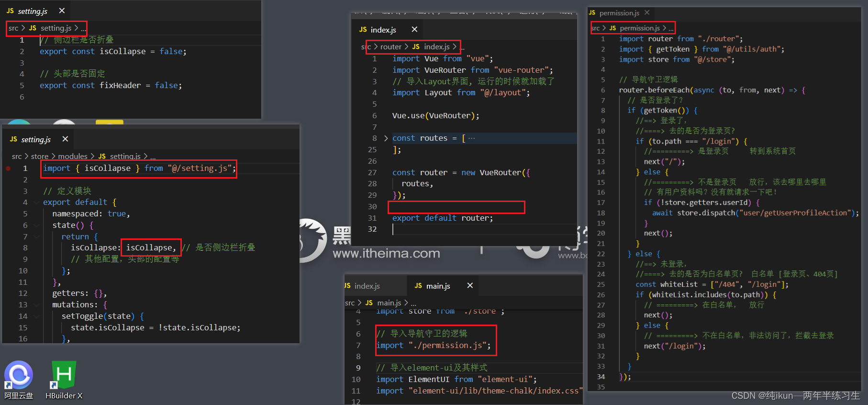Open 'src' breadcrumb in the main.js window

tap(350, 303)
